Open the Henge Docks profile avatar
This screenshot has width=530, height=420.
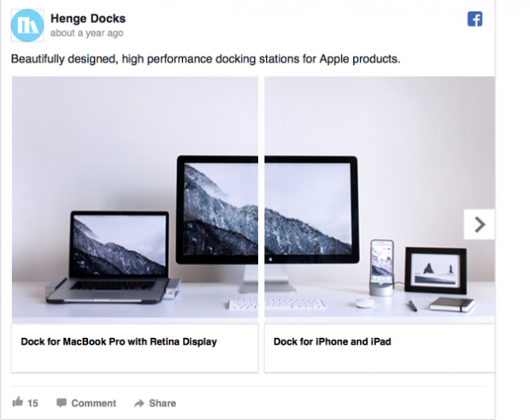tap(27, 26)
